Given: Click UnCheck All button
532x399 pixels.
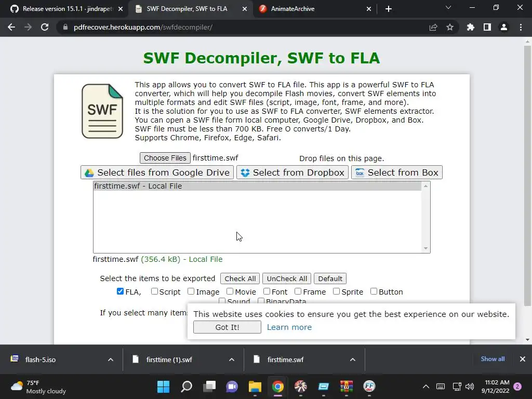Looking at the screenshot, I should [x=287, y=278].
